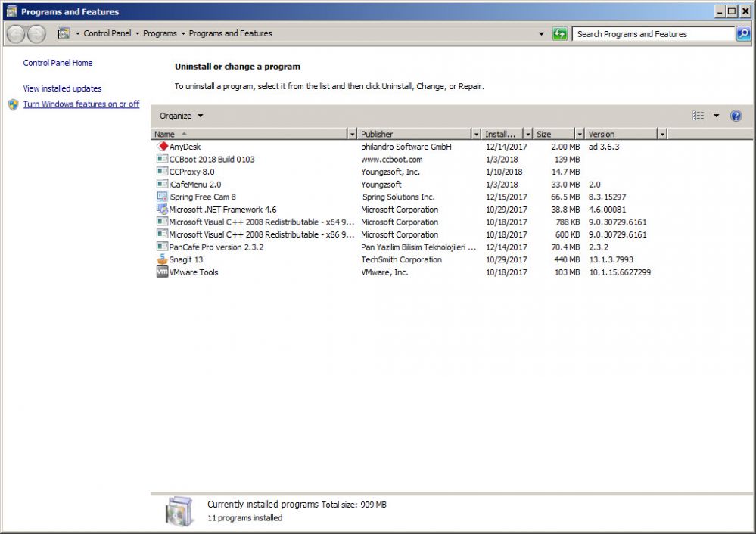
Task: Click the CCProxy 8.0 program icon
Action: tap(163, 171)
